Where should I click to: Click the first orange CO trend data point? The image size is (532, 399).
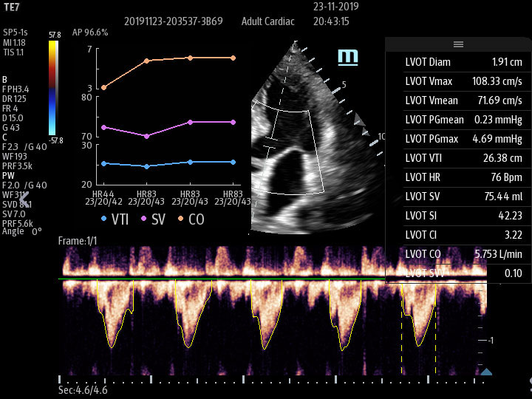click(x=104, y=87)
